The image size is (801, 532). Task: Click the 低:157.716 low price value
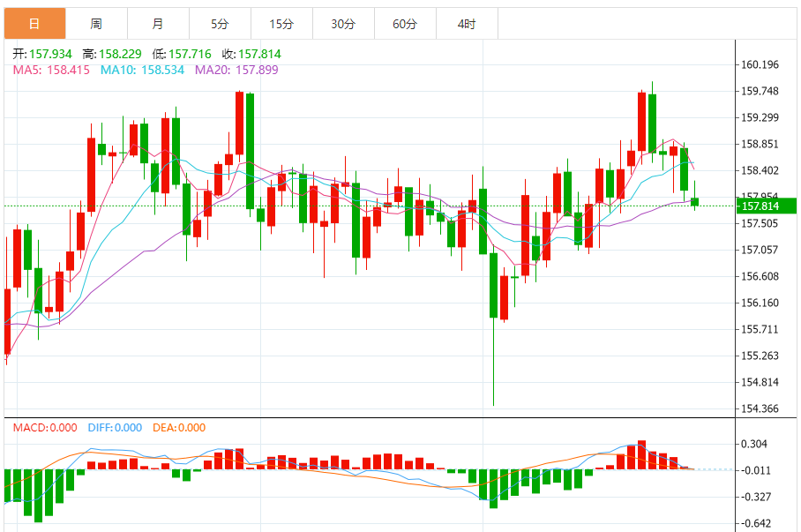[182, 54]
